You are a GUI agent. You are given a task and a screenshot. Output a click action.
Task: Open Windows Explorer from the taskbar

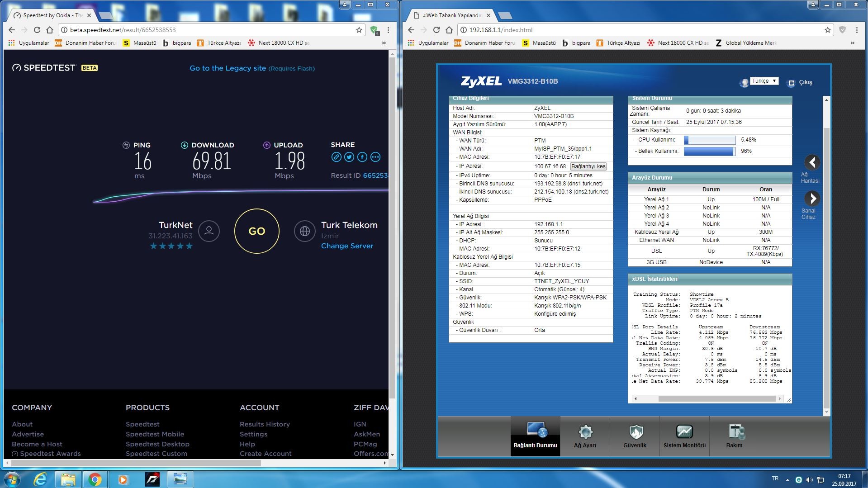tap(68, 479)
